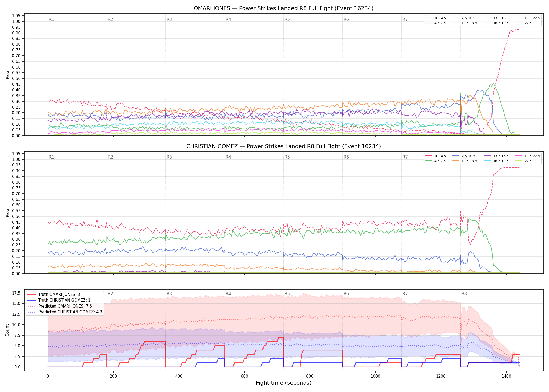Screen dimensions: 549x392
Task: Click the R3 round label in Omari Jones chart
Action: tap(169, 19)
